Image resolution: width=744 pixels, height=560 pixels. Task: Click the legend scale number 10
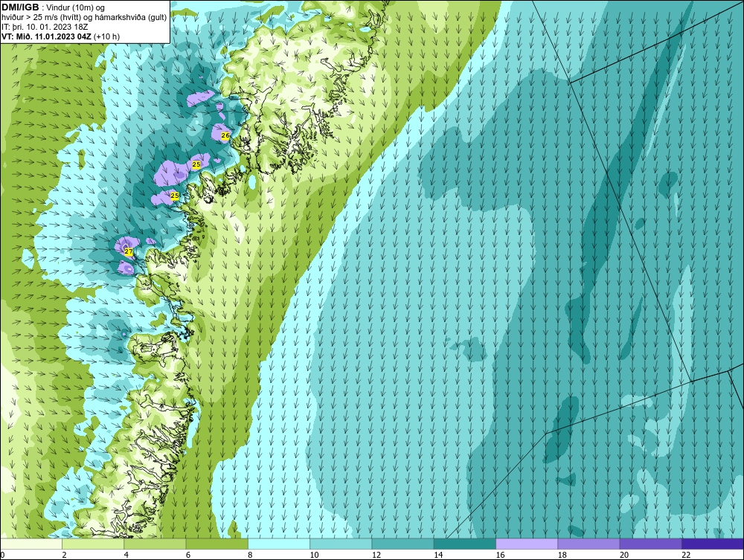pos(314,556)
